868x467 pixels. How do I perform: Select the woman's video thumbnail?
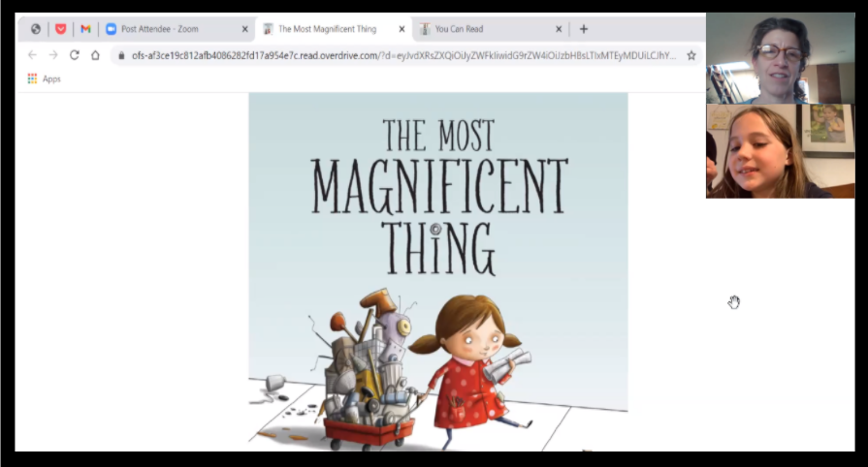[x=780, y=59]
